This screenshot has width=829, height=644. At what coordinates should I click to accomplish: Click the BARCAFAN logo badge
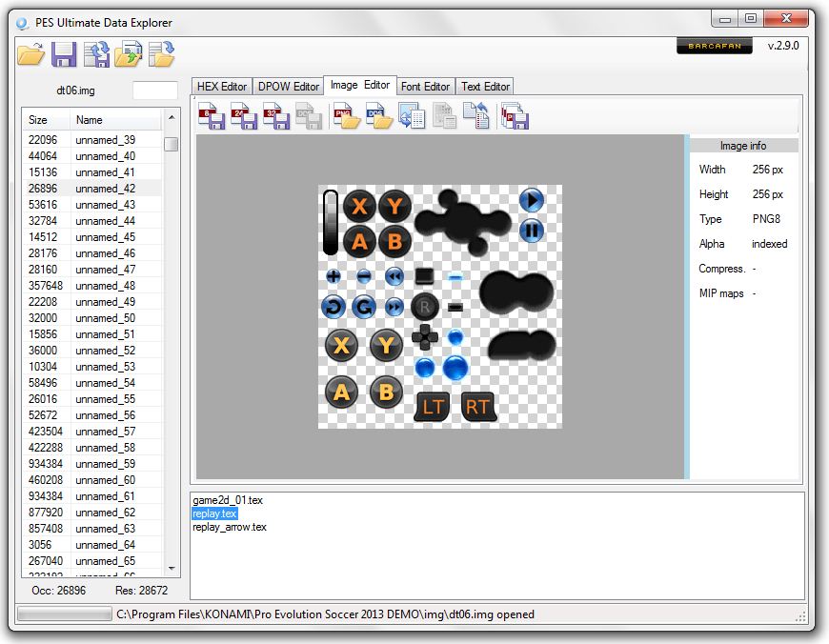[x=715, y=46]
